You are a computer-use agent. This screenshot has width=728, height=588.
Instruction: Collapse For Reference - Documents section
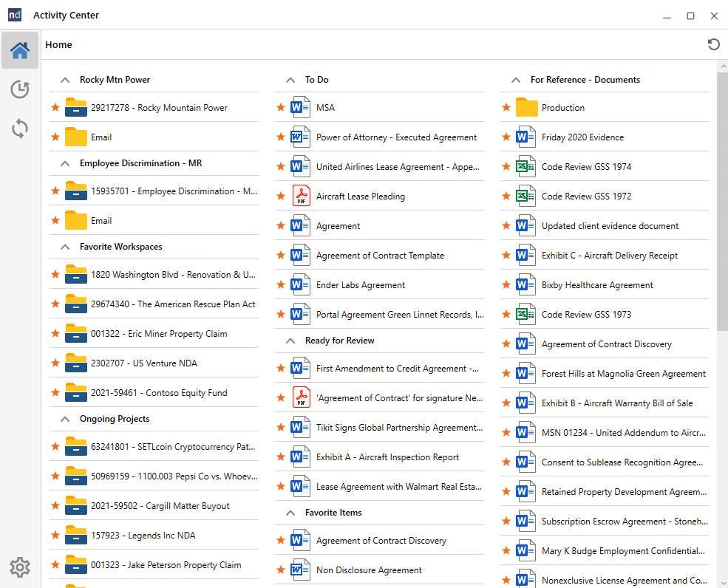click(x=515, y=80)
